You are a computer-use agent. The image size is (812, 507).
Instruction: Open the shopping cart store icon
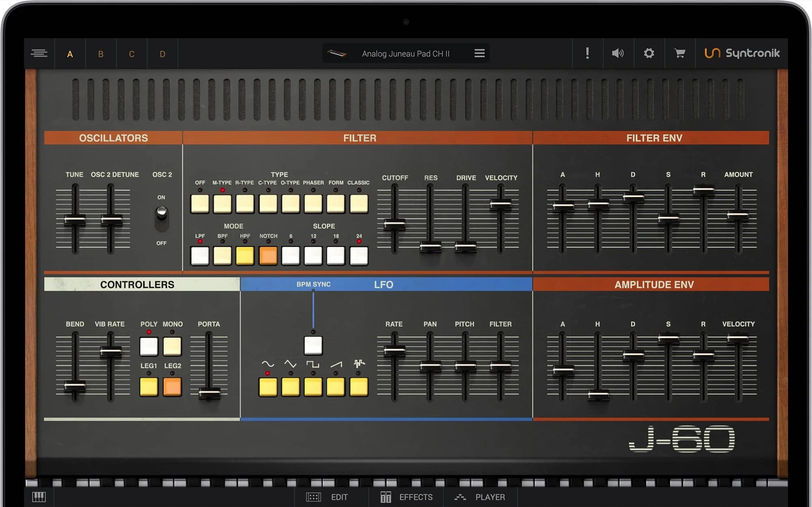680,53
